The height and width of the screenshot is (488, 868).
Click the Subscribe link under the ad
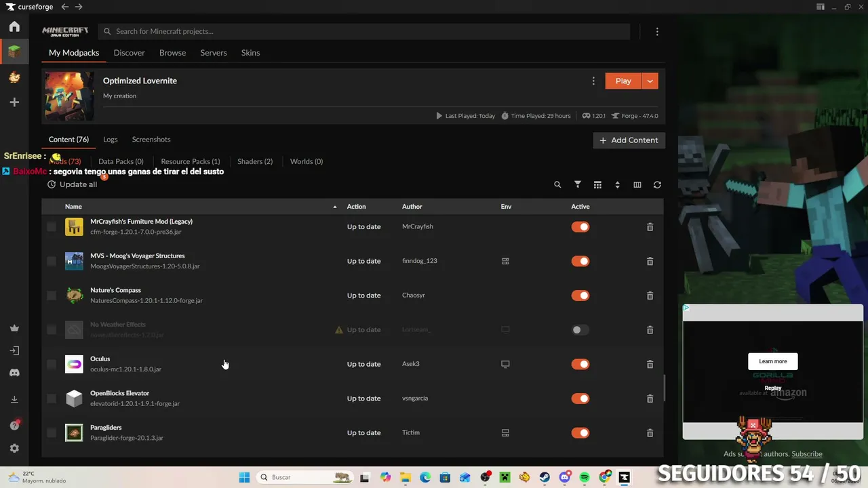coord(807,454)
